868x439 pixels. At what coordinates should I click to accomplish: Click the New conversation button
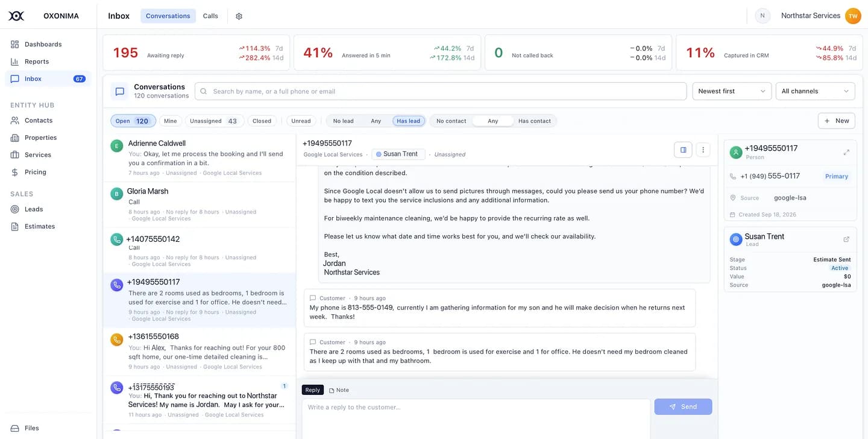(x=837, y=121)
